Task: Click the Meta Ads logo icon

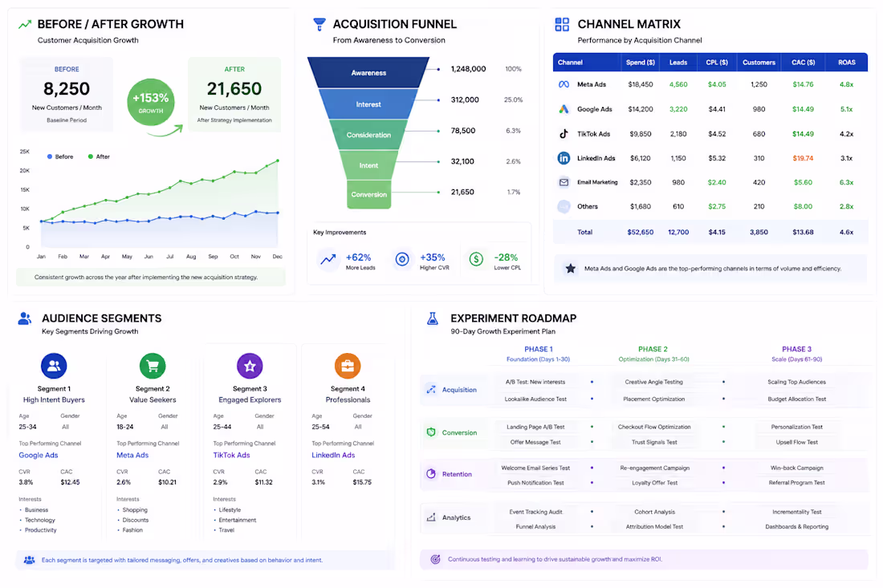Action: click(564, 84)
